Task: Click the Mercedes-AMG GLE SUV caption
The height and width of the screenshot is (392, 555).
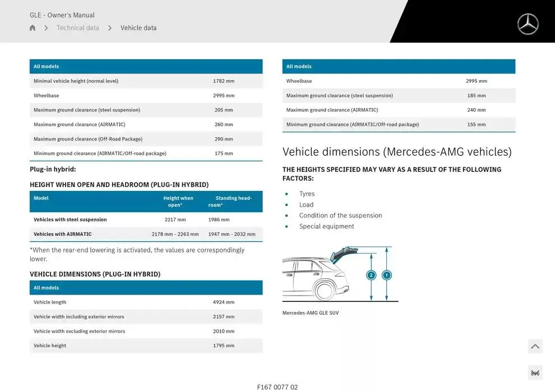Action: (311, 313)
